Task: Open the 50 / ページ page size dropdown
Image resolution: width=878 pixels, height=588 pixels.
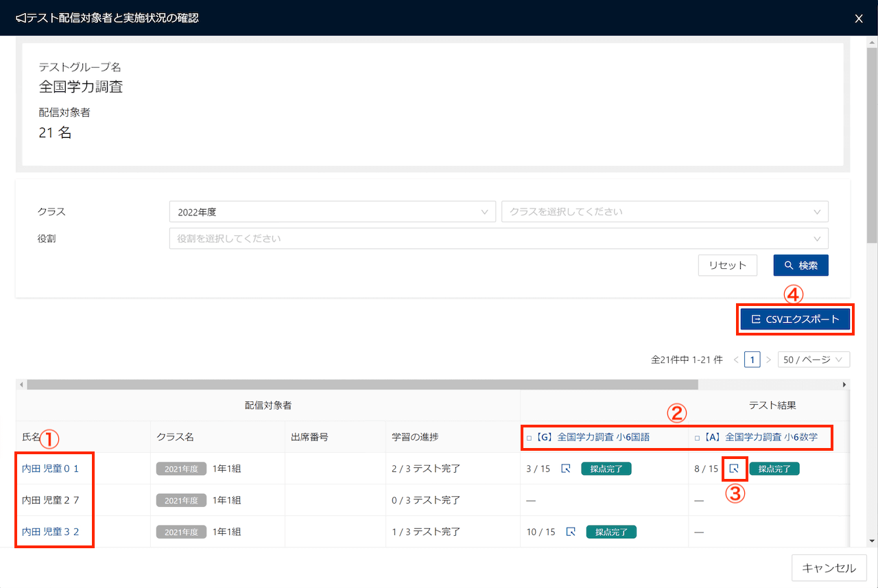Action: tap(814, 360)
